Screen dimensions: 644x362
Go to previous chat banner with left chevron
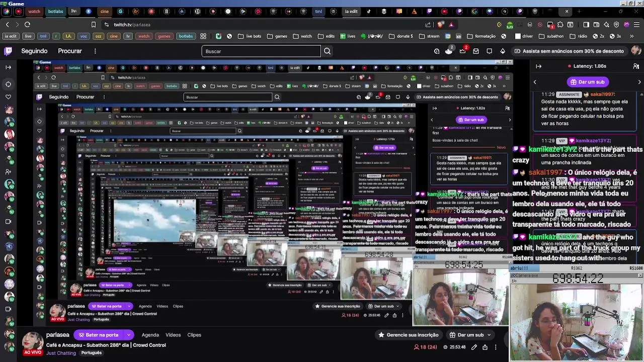pos(535,82)
